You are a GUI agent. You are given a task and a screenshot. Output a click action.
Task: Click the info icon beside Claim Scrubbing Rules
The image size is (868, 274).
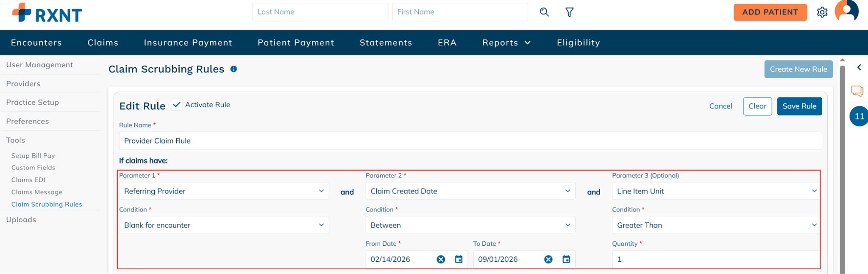pos(234,69)
